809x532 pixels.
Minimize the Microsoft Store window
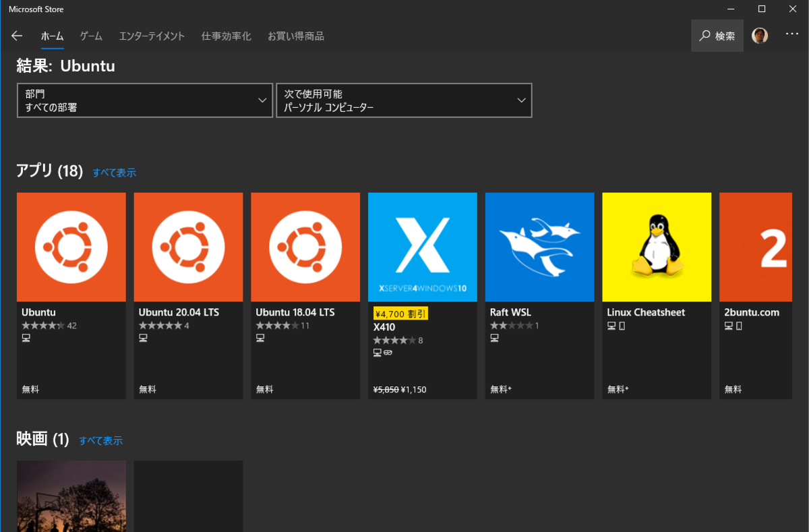click(731, 9)
